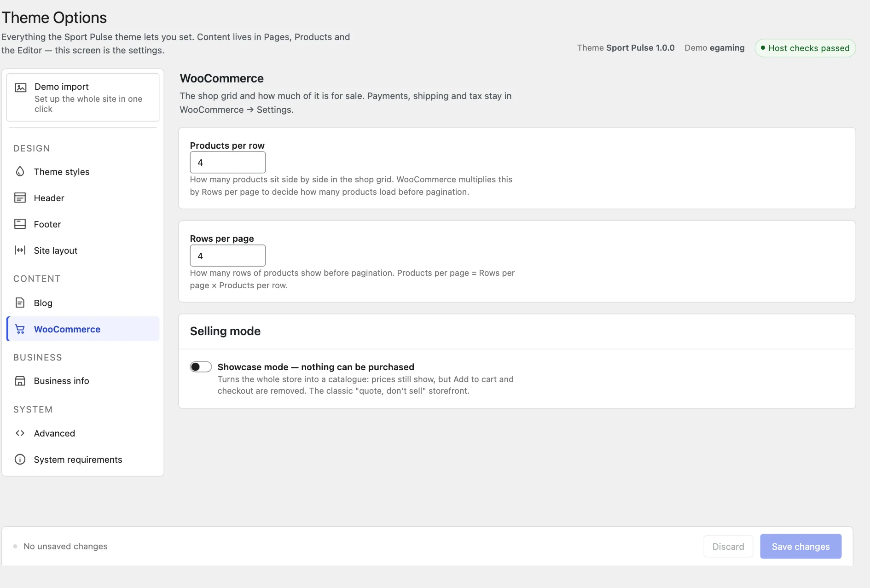This screenshot has width=870, height=588.
Task: Click the Theme styles droplet icon
Action: pyautogui.click(x=20, y=172)
